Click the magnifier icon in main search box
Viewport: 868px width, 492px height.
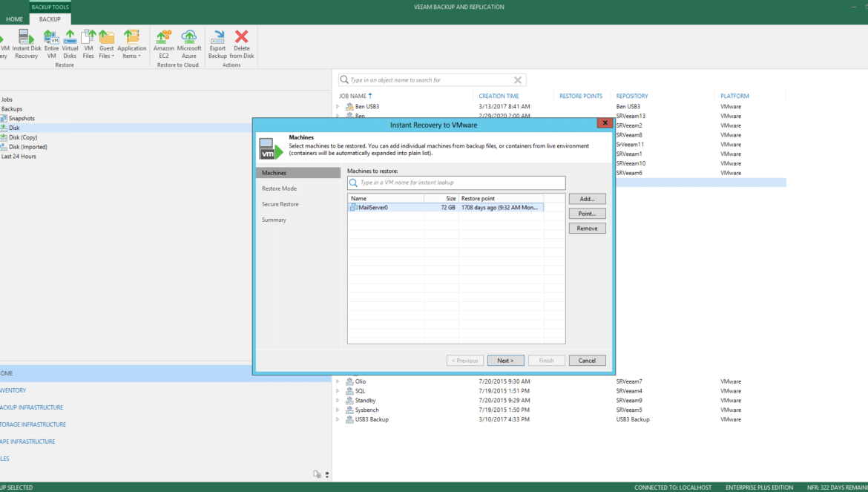coord(344,79)
